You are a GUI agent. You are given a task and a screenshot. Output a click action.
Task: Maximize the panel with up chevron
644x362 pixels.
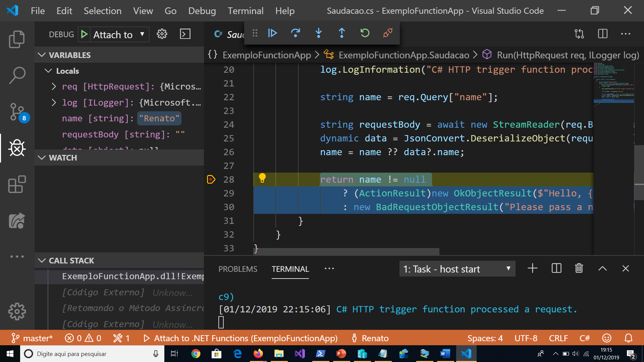pyautogui.click(x=602, y=268)
